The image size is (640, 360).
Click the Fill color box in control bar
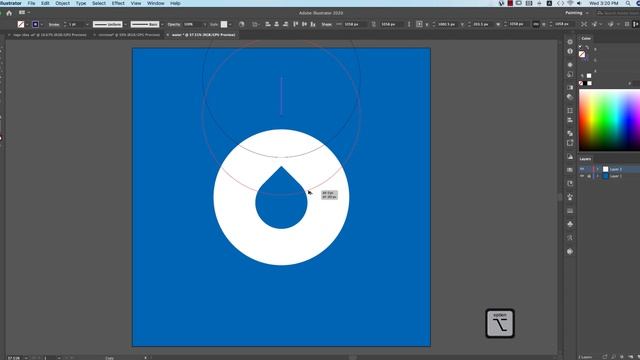(21, 24)
